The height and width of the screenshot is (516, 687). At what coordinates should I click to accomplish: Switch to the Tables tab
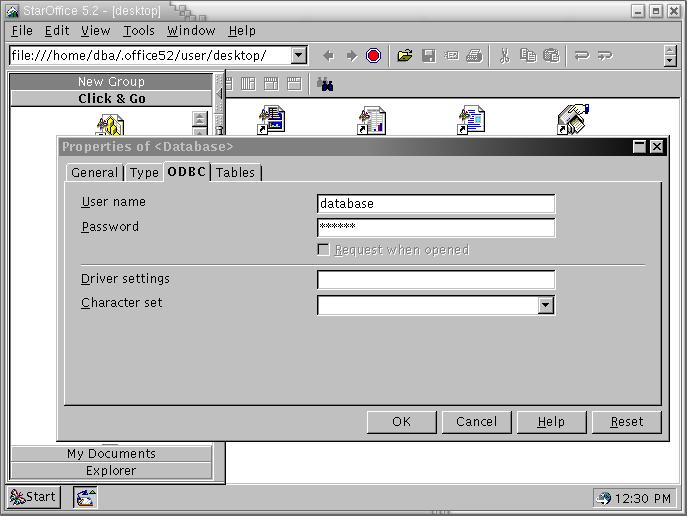[235, 173]
